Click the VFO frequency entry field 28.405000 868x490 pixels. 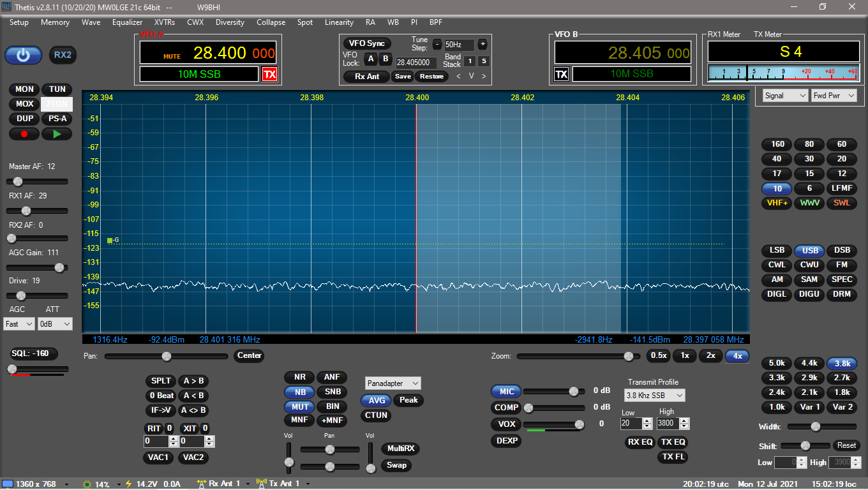point(415,63)
